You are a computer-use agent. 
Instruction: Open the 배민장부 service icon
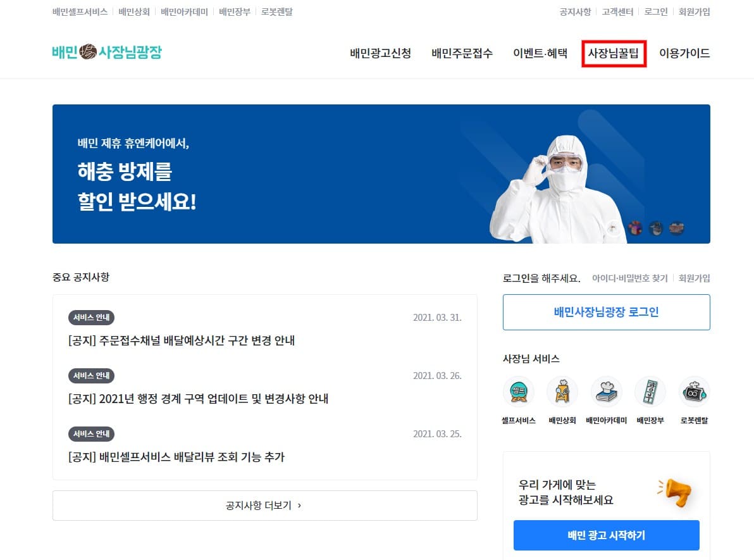coord(650,392)
